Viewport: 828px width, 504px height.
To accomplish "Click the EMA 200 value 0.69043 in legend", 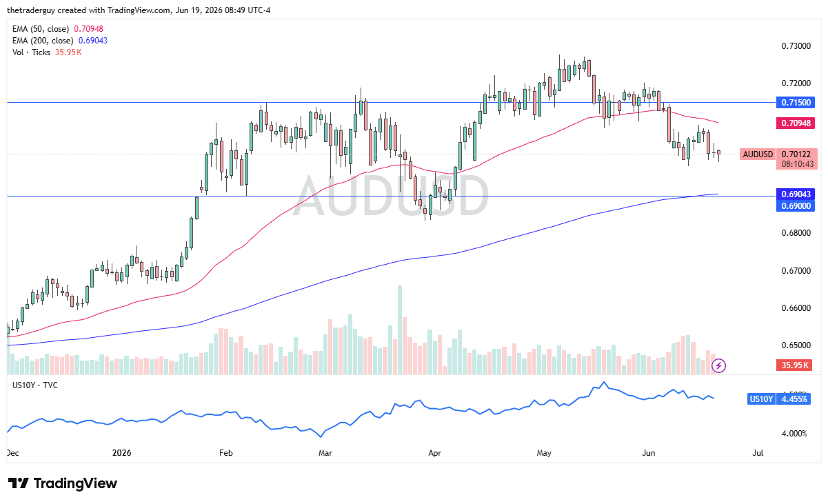I will pos(94,41).
